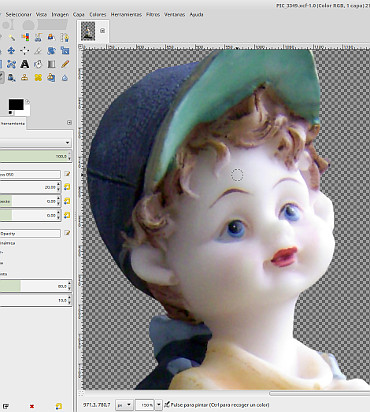Click the dynamics Opacity name field
Image resolution: width=370 pixels, height=412 pixels.
[x=30, y=233]
